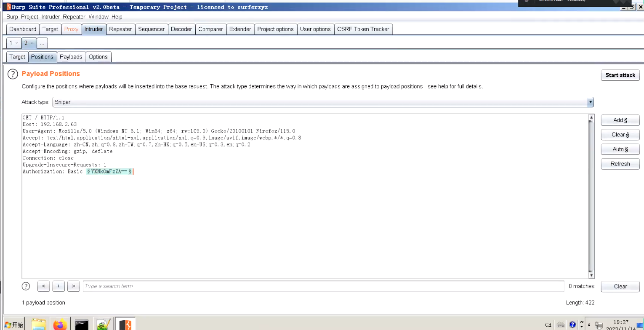The image size is (644, 330).
Task: Switch to the Extender tab
Action: [x=240, y=29]
